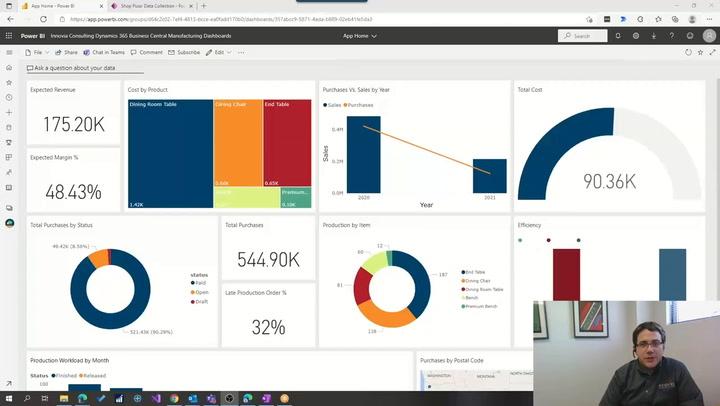Open the File menu dropdown
The width and height of the screenshot is (720, 406).
(37, 52)
